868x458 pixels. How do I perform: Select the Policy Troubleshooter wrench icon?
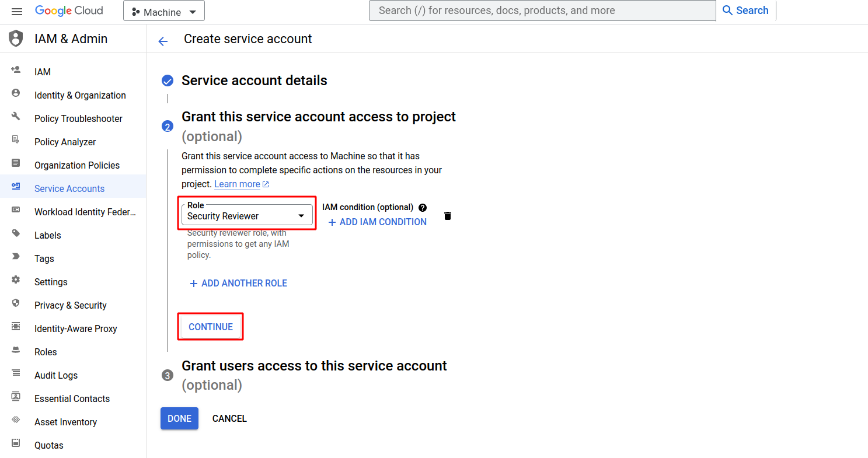16,118
